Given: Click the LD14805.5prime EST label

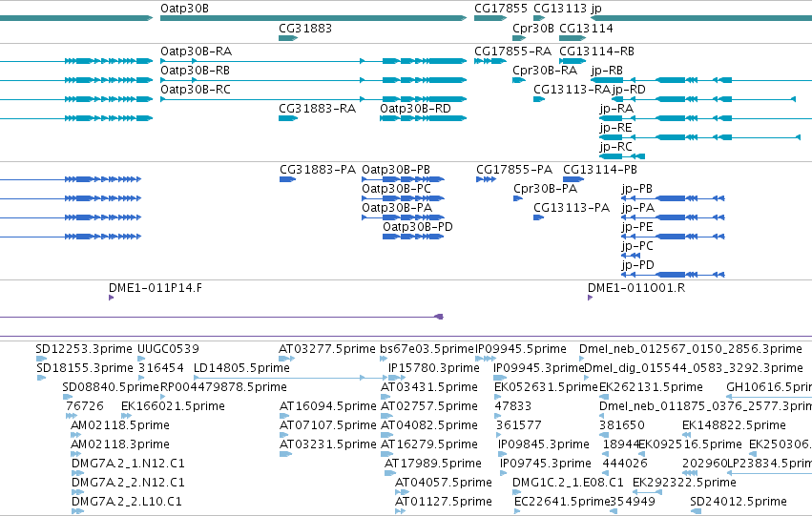Looking at the screenshot, I should pos(241,368).
